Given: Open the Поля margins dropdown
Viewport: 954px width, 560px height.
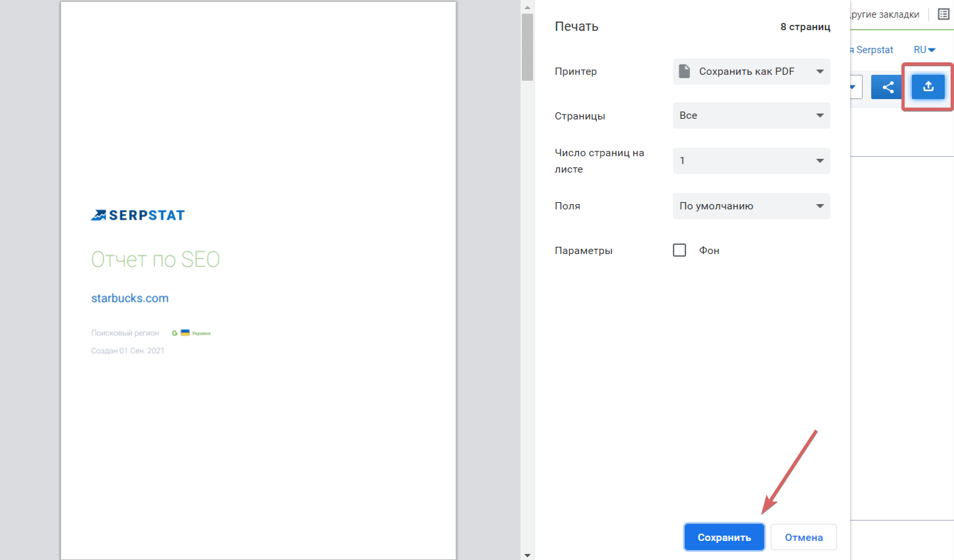Looking at the screenshot, I should coord(752,206).
